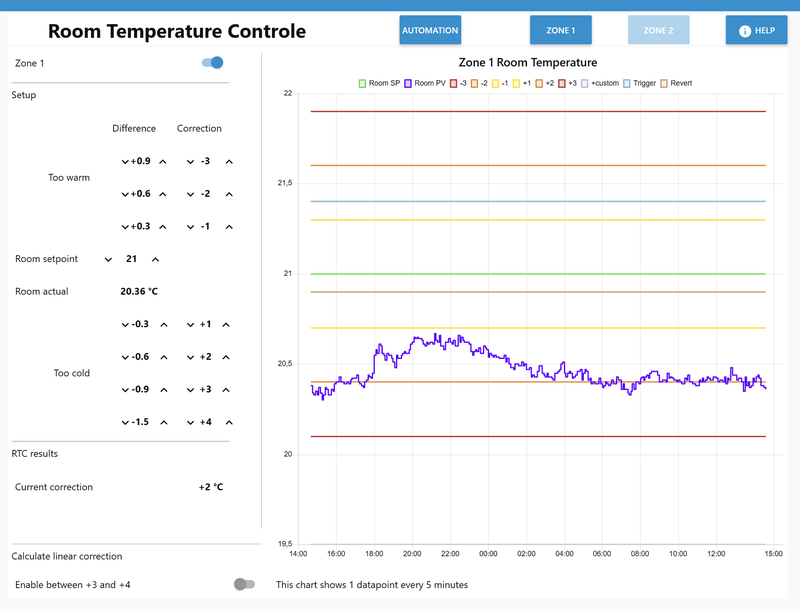Decrease the Room setpoint with the down chevron

click(x=109, y=259)
